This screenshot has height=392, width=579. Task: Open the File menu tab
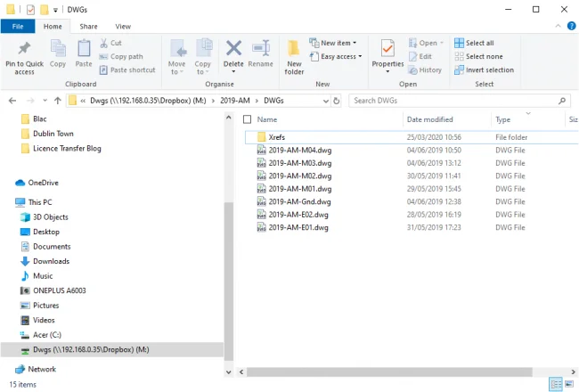click(18, 27)
